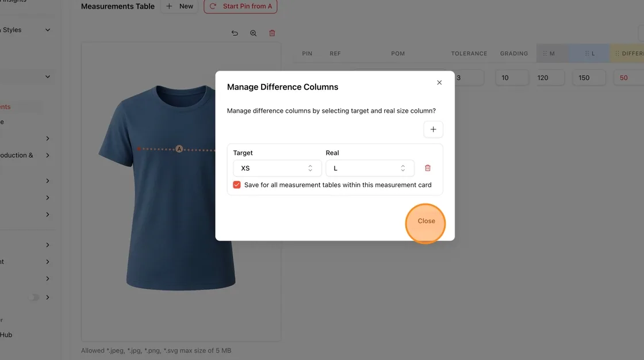Screen dimensions: 644x360
Task: Click the Start Pin from A button
Action: (x=240, y=6)
